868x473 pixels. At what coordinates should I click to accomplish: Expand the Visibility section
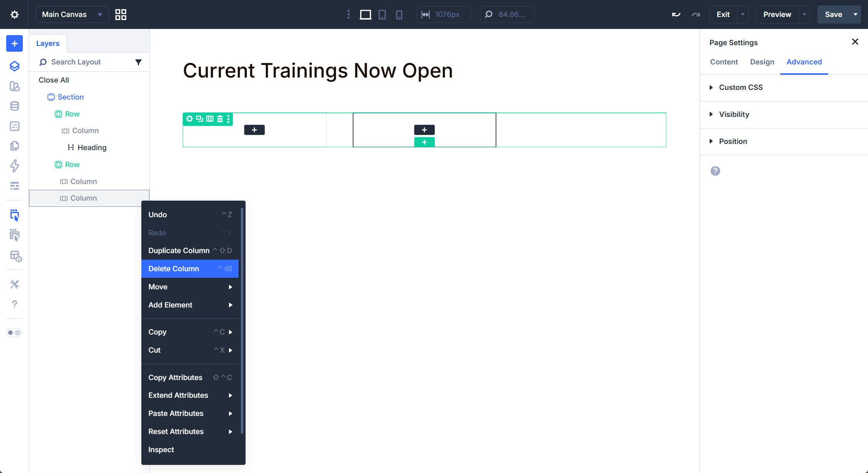(x=734, y=115)
